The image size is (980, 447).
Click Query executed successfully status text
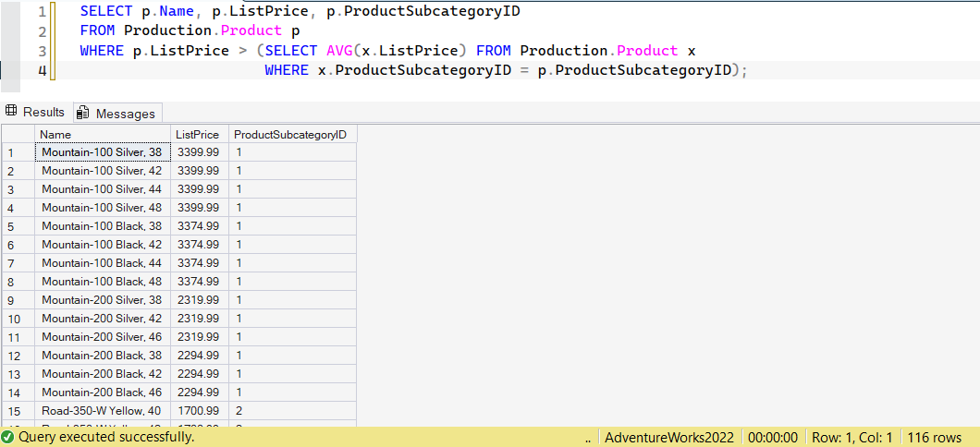click(x=106, y=437)
